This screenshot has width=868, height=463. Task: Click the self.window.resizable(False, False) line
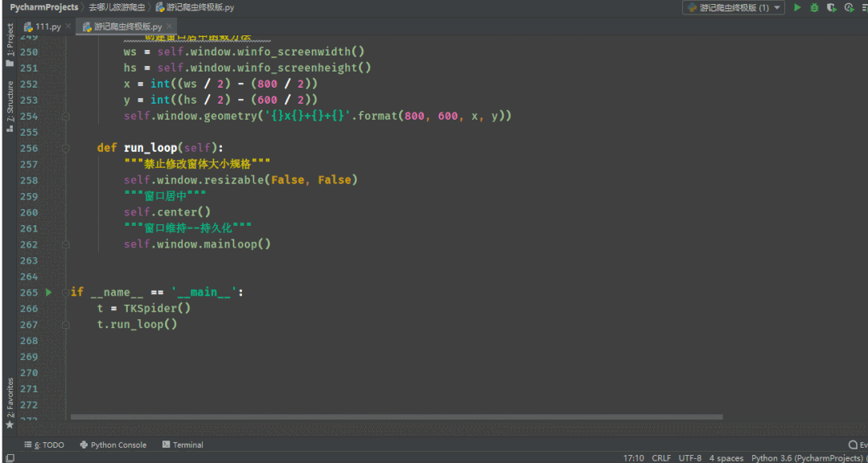coord(241,180)
